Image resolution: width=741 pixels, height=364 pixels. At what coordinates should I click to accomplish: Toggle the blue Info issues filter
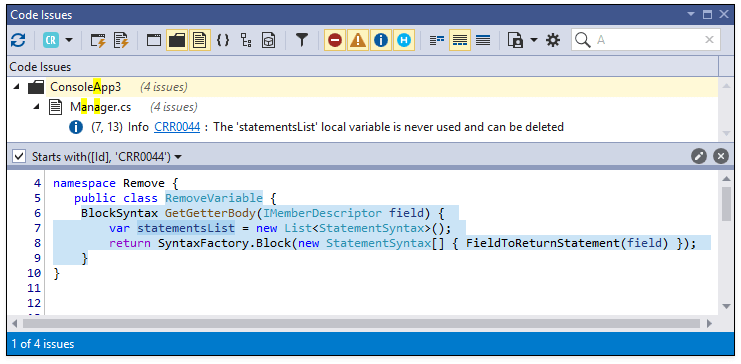pyautogui.click(x=380, y=41)
